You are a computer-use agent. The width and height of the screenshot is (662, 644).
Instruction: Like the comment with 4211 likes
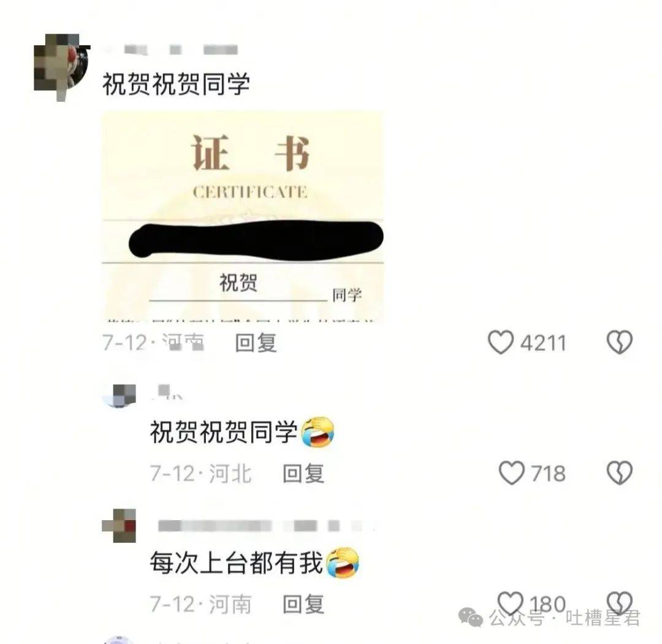point(501,342)
